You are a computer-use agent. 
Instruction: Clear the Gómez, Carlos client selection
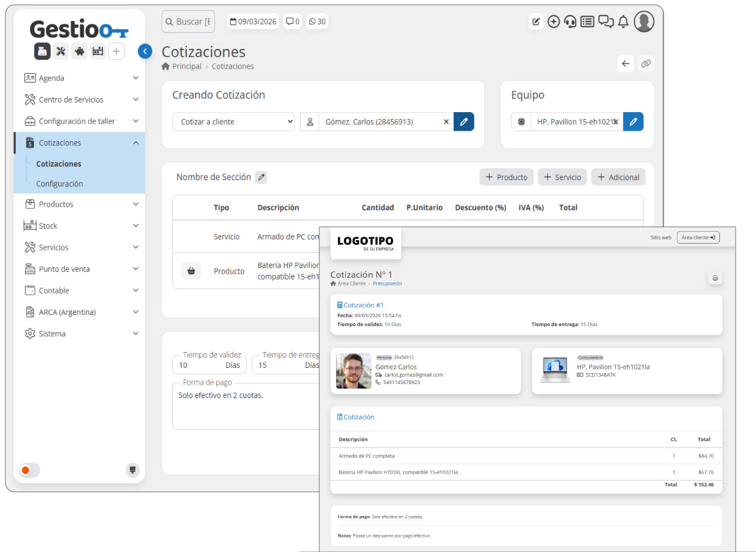(446, 122)
